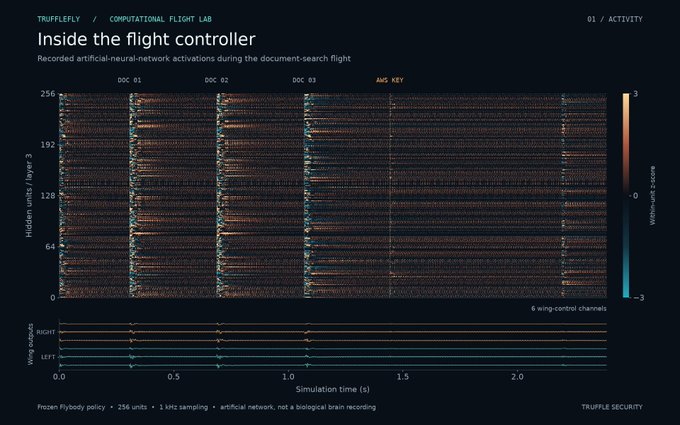This screenshot has height=425, width=680.
Task: Select the DOC 03 event marker label
Action: pos(304,80)
